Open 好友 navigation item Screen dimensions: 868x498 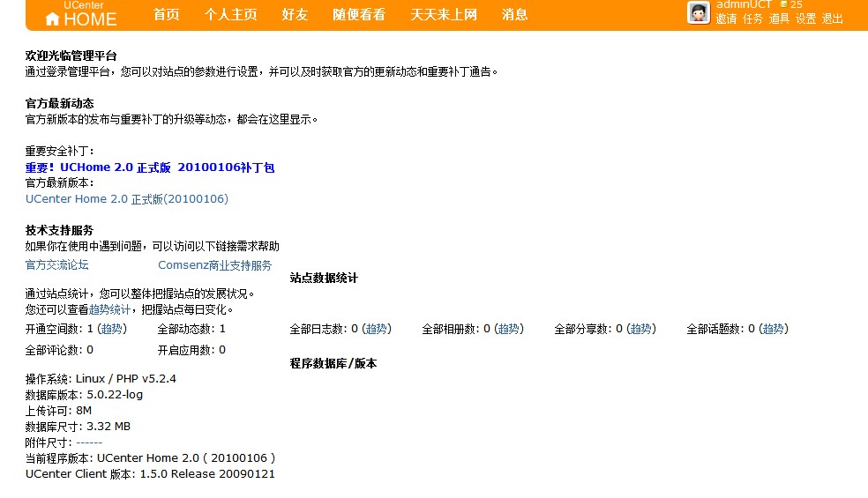pyautogui.click(x=295, y=14)
